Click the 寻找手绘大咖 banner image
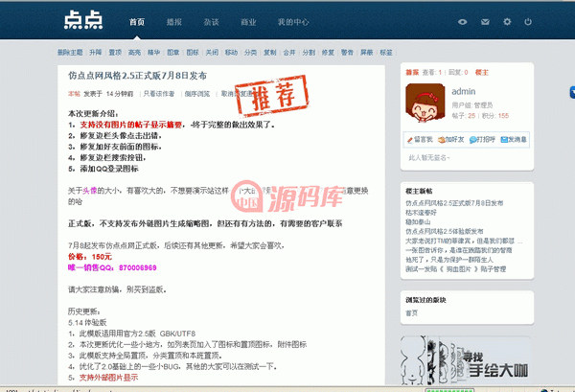 466,360
